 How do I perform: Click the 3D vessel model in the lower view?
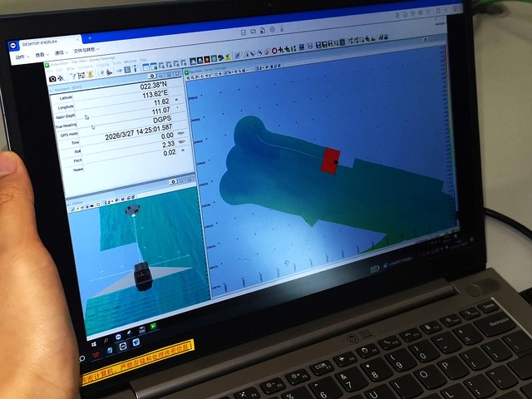[143, 275]
